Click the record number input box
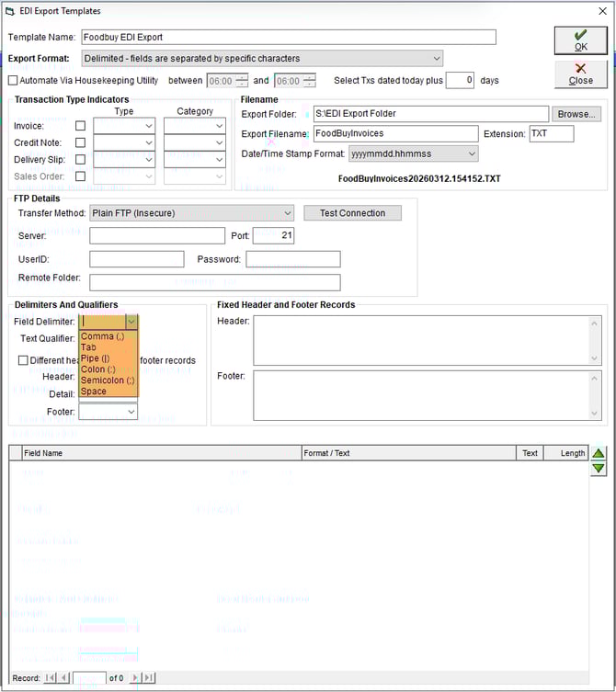The width and height of the screenshot is (616, 692). pyautogui.click(x=89, y=678)
